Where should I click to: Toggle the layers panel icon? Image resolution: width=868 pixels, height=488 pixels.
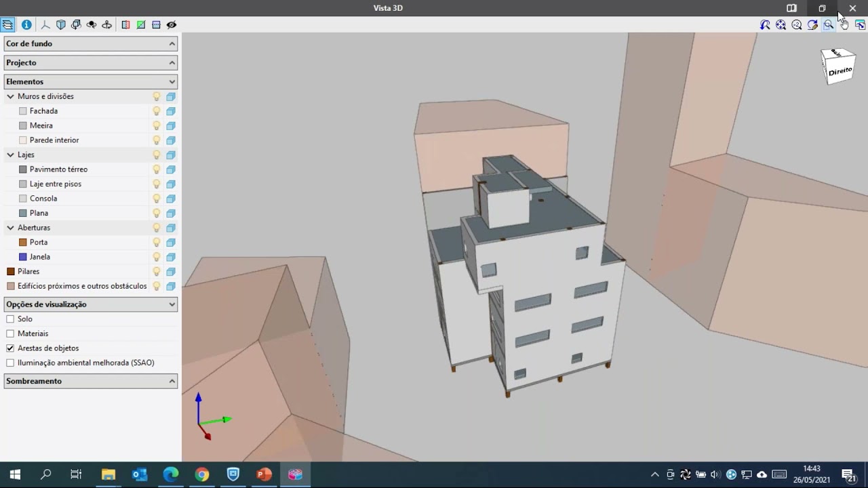[x=7, y=24]
